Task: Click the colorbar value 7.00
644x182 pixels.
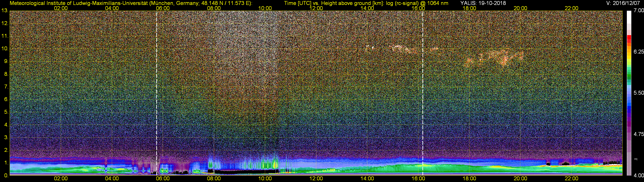Action: [x=638, y=10]
